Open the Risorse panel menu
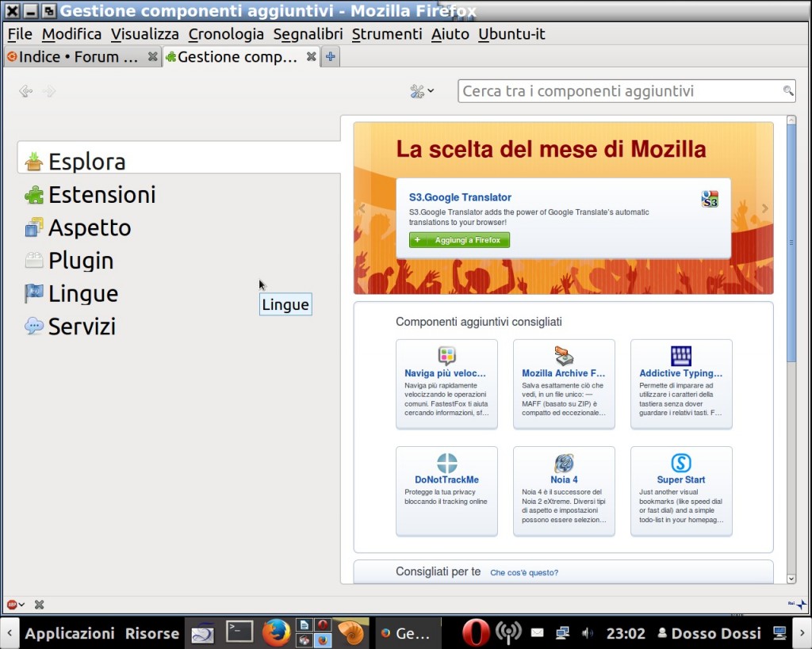This screenshot has width=812, height=649. click(x=151, y=633)
